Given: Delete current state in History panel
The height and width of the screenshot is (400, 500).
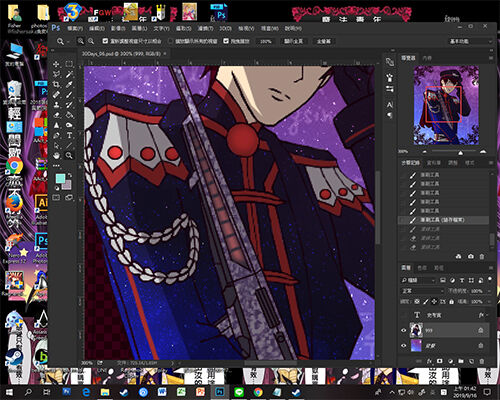Looking at the screenshot, I should click(x=482, y=256).
